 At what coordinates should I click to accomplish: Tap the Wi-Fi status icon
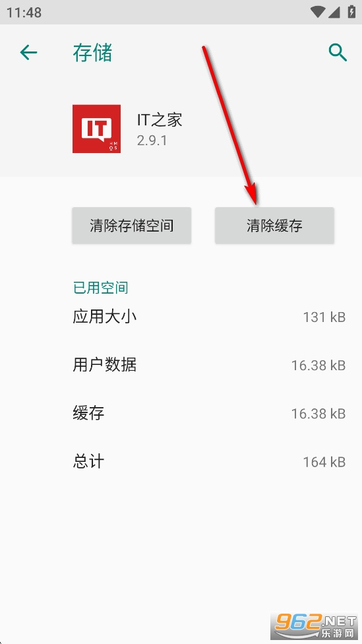[x=318, y=12]
